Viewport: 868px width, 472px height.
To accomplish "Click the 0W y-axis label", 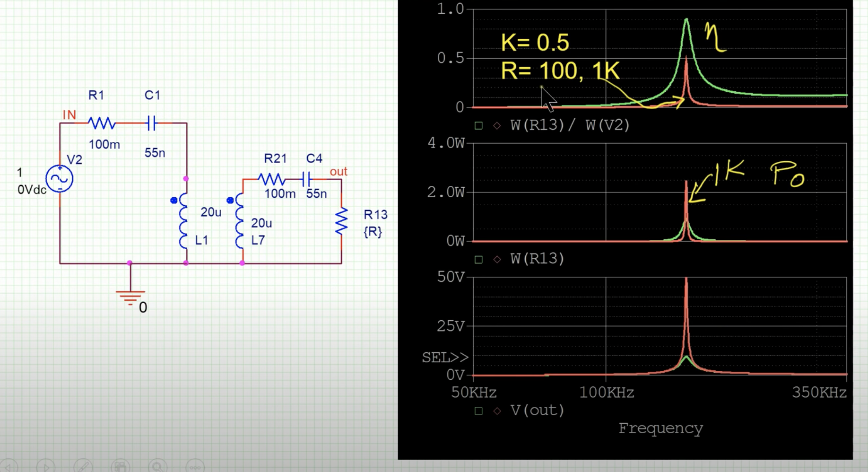I will click(456, 241).
